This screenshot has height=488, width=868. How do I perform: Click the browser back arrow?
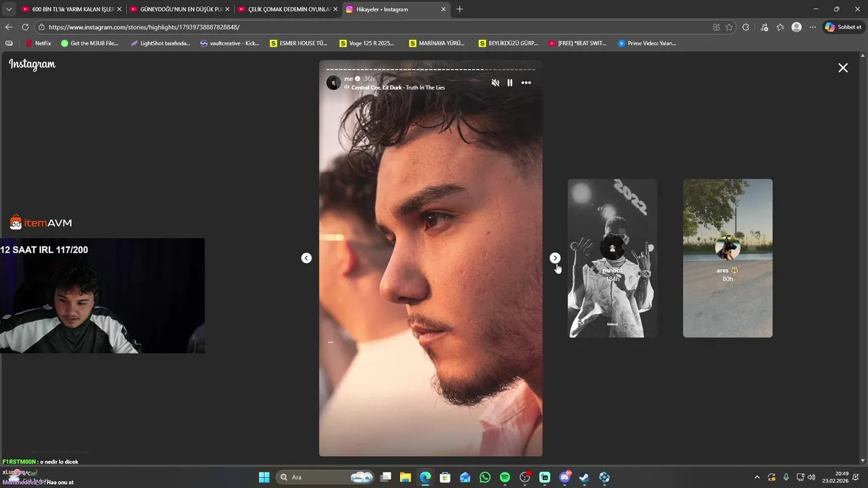tap(9, 27)
